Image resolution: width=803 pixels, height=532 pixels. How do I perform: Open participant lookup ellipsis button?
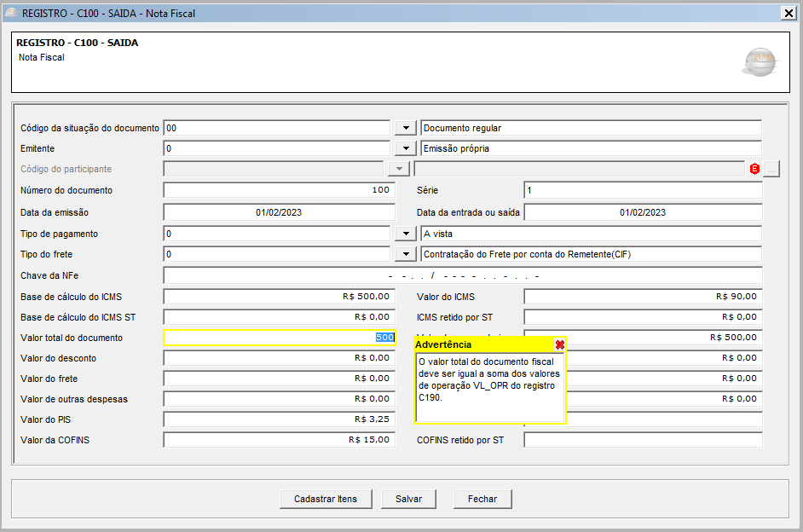pos(771,169)
